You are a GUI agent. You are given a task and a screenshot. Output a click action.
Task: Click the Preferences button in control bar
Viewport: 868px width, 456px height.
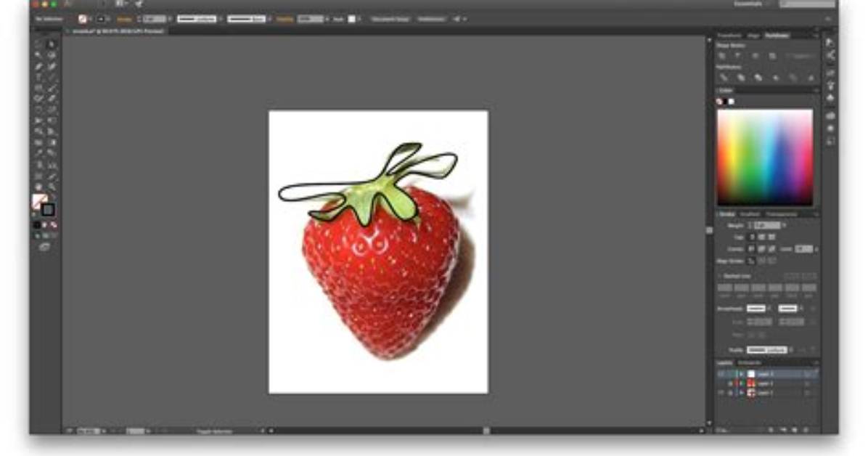[x=431, y=19]
